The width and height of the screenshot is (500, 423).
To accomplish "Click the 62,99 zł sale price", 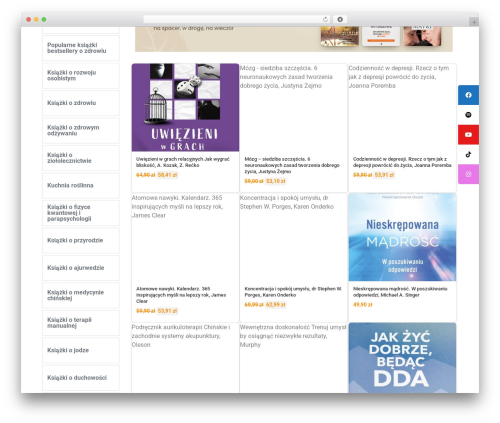I will click(276, 305).
